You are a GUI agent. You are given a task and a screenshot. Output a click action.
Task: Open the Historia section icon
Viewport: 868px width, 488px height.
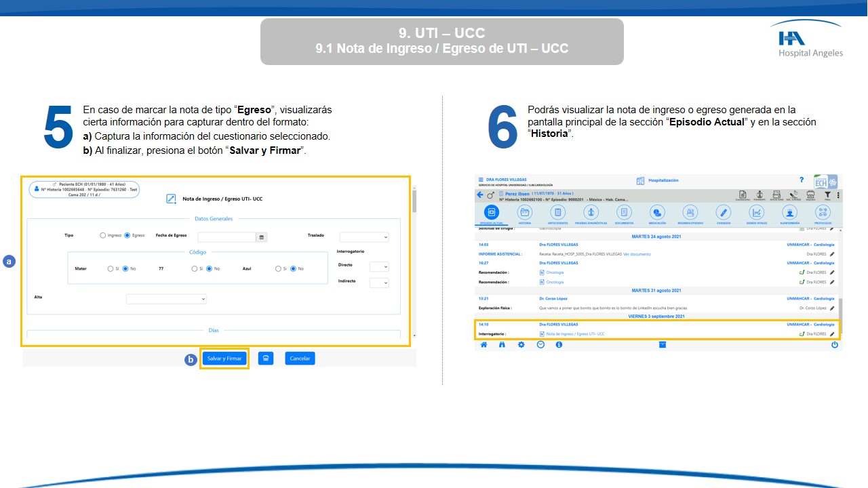[525, 213]
